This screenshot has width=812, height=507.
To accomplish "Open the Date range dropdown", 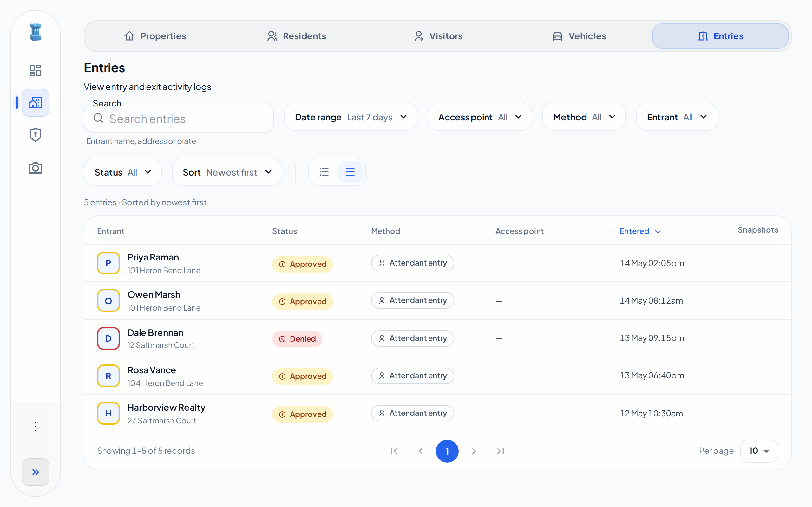I will 350,117.
